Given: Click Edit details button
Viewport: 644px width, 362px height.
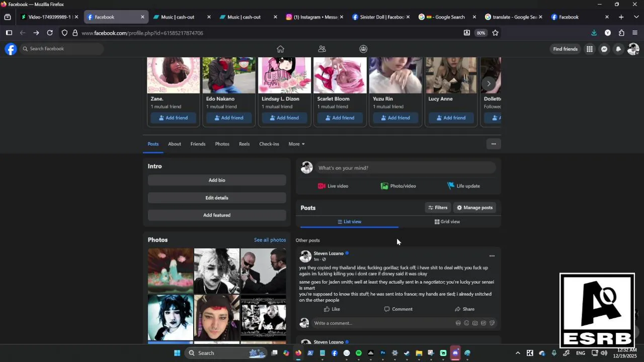Looking at the screenshot, I should click(x=217, y=198).
